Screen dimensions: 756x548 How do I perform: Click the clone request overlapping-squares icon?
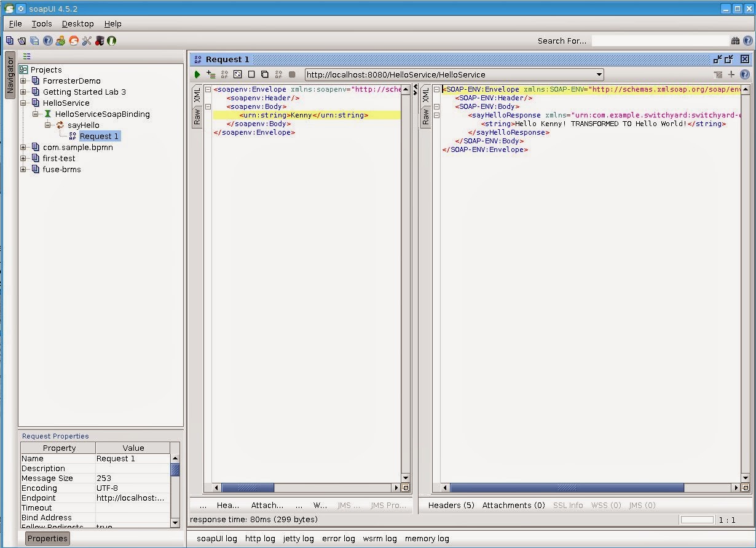pos(265,74)
